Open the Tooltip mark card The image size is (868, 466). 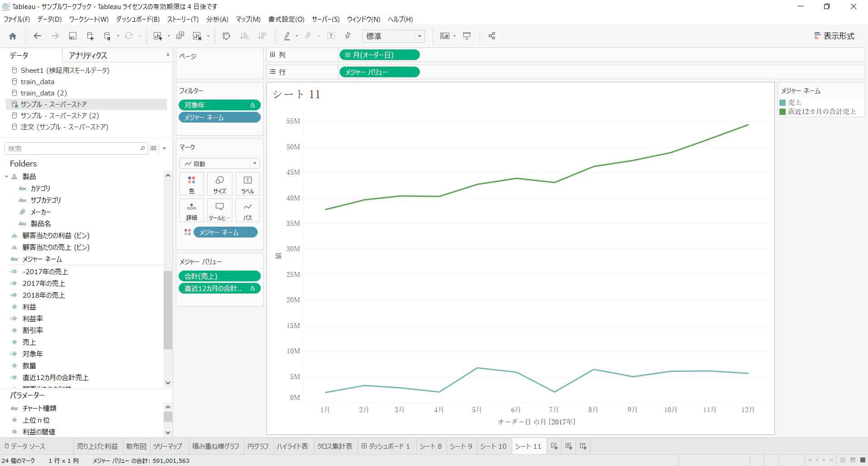(220, 211)
